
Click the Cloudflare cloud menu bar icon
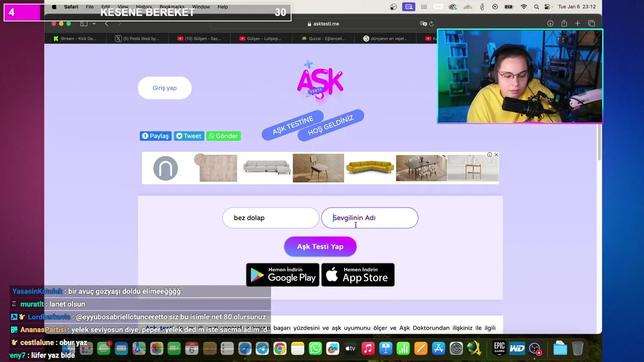(468, 7)
